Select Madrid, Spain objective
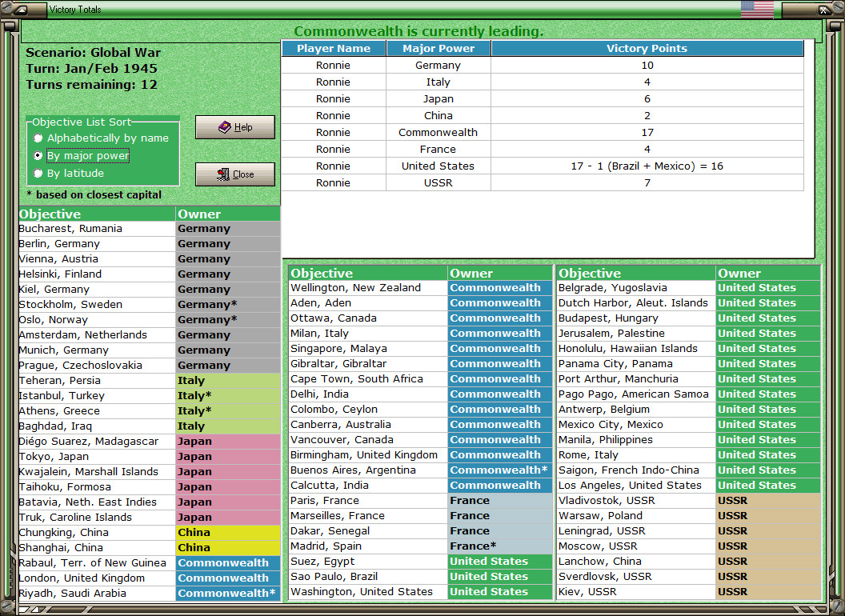Screen dimensions: 845x616 pos(368,546)
